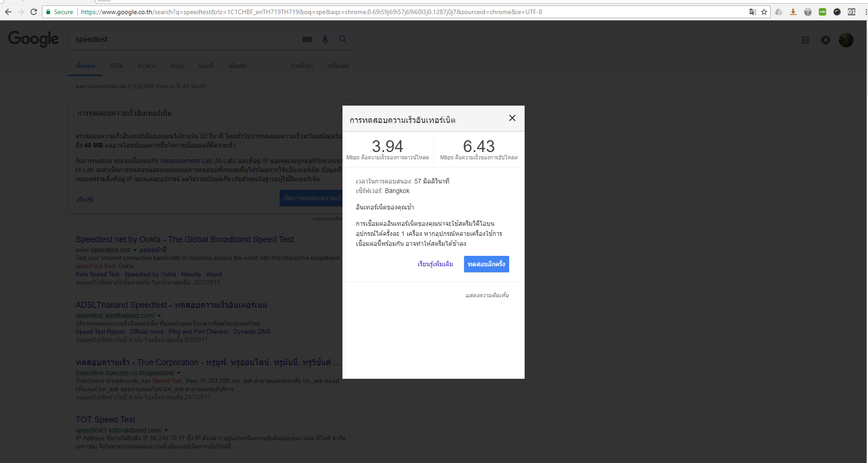Viewport: 868px width, 463px height.
Task: Expand the arrow beside speedtest1.totbroadband.com/
Action: [166, 430]
